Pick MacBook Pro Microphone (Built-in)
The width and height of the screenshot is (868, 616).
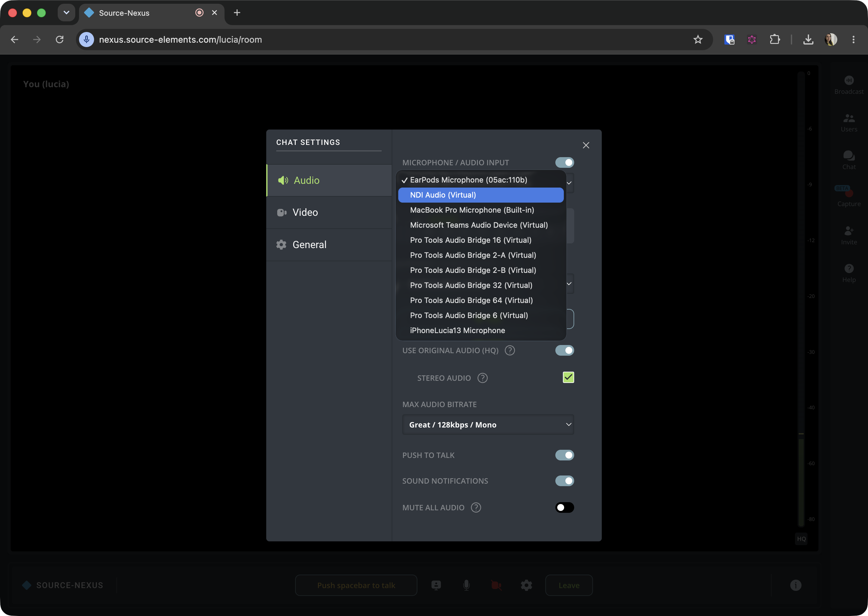[480, 210]
